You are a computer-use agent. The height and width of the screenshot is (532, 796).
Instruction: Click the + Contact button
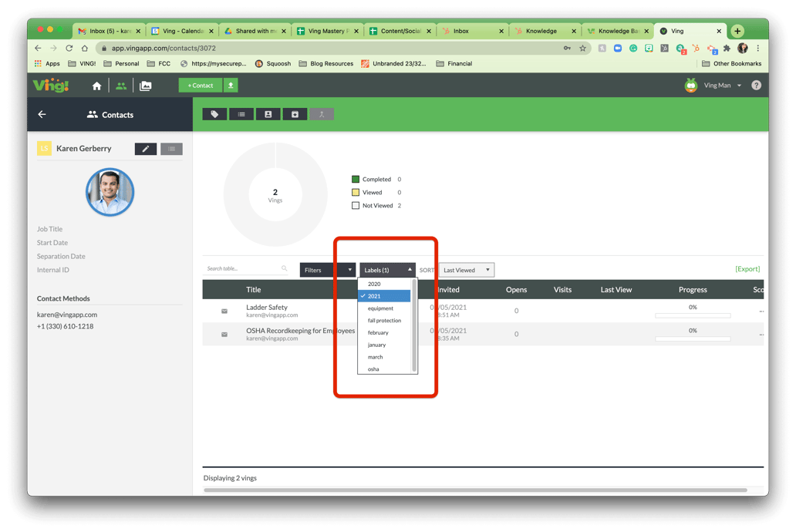tap(201, 86)
